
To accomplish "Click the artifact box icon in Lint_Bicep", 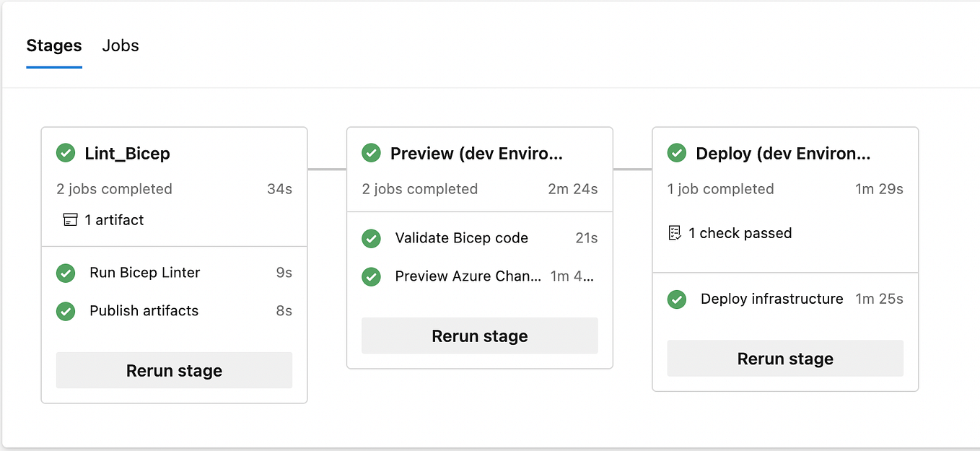I will coord(70,219).
